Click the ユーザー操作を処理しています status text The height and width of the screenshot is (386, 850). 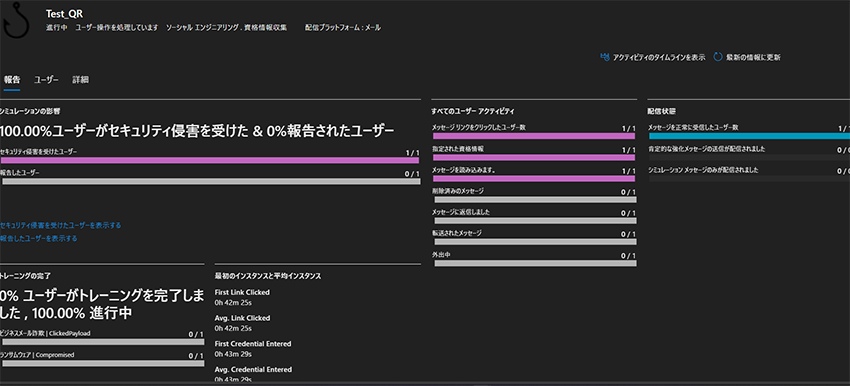point(118,28)
